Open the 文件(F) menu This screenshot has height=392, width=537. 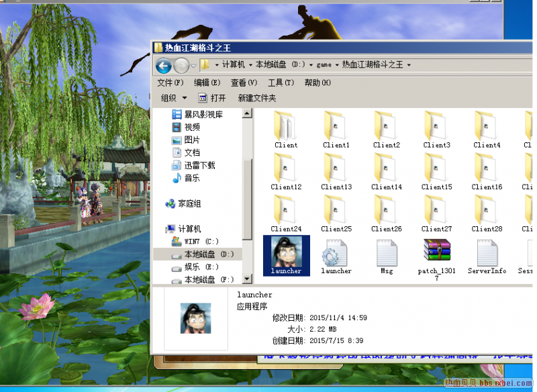[x=170, y=83]
